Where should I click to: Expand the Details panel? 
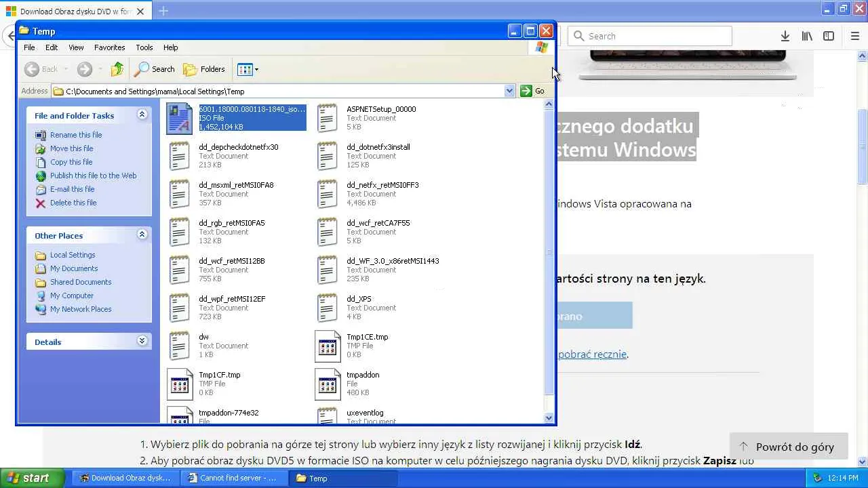142,341
